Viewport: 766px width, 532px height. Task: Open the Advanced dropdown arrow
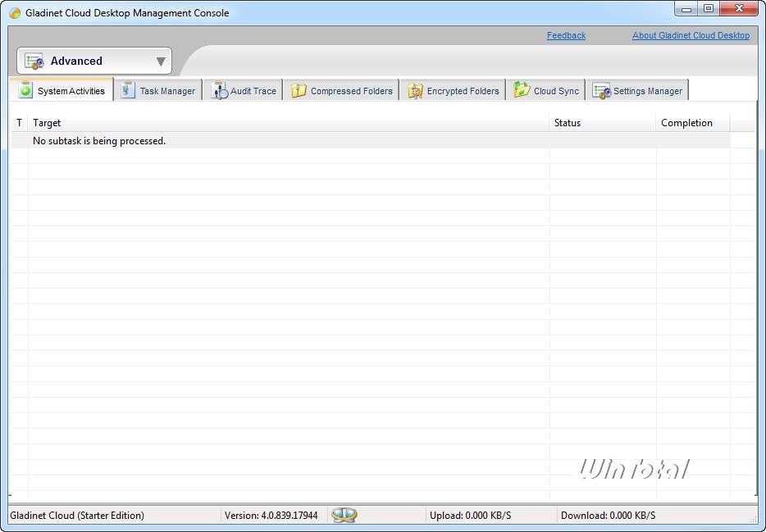[161, 61]
